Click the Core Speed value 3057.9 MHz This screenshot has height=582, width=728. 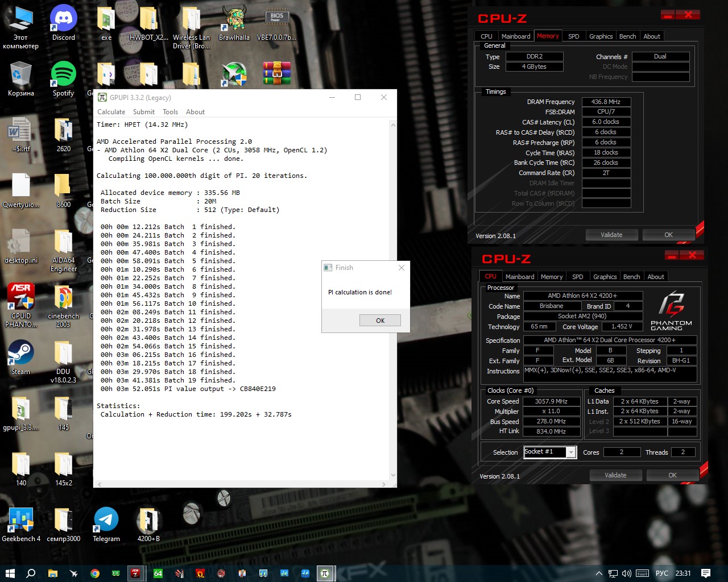tap(551, 401)
